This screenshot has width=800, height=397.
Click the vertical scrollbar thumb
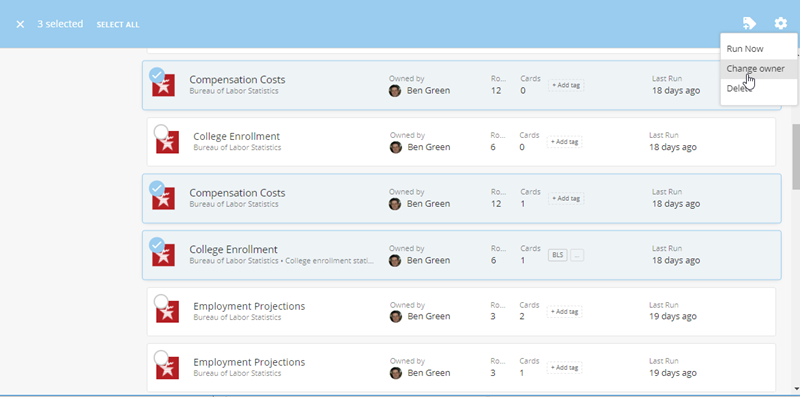[795, 156]
